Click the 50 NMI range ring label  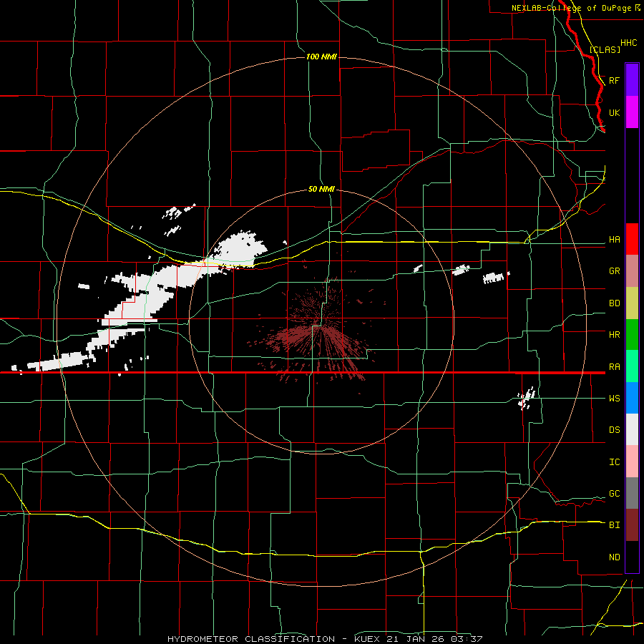tap(321, 189)
